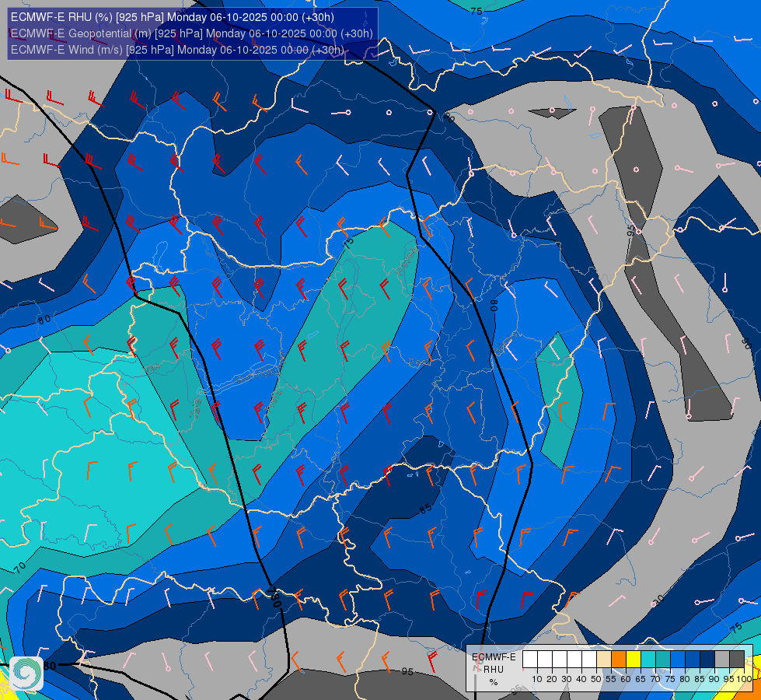Click the '50' value in the legend scale
Viewport: 761px width, 700px height.
point(596,679)
